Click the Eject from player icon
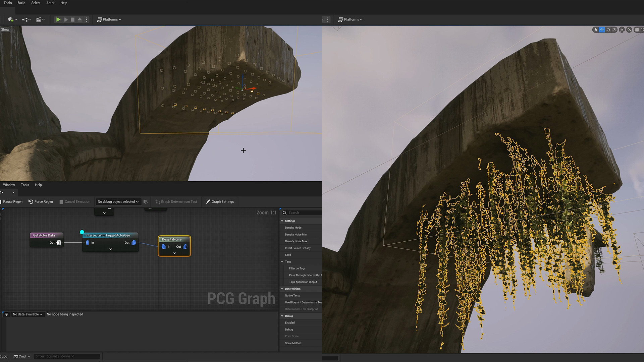 tap(79, 20)
